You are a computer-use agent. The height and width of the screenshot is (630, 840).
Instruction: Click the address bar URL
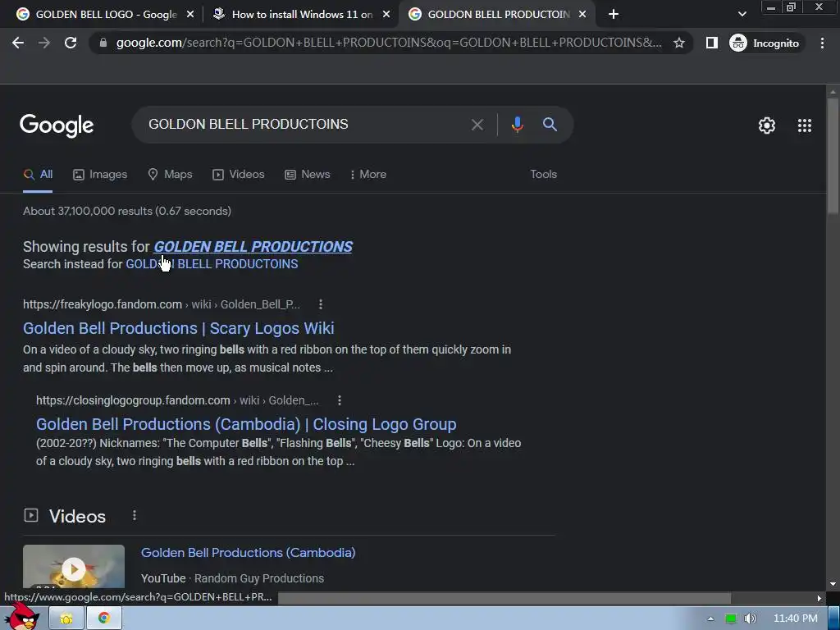(388, 43)
